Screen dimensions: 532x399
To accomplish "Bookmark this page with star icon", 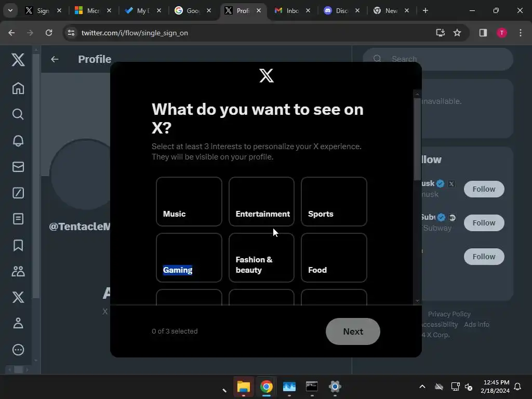I will tap(457, 33).
